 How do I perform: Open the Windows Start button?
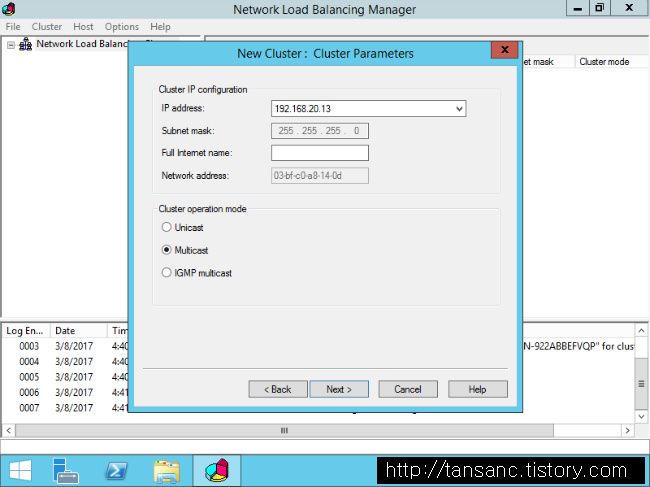[20, 471]
